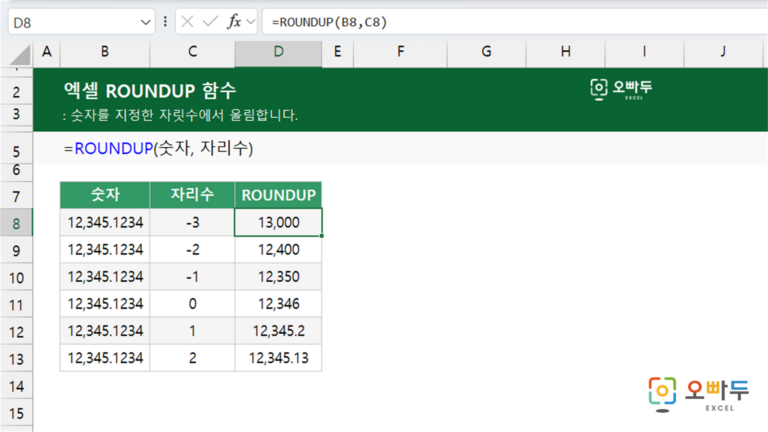The image size is (768, 432).
Task: Click the formula bar cancel X icon
Action: (x=187, y=22)
